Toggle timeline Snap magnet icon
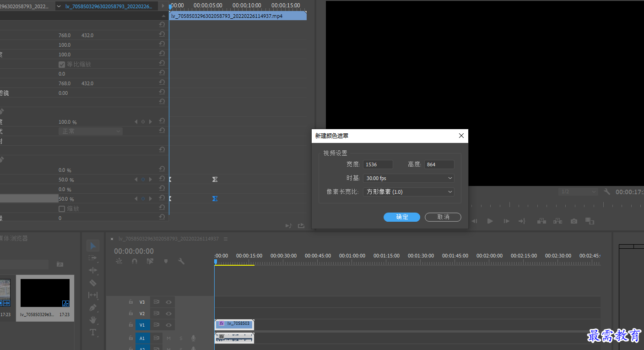Viewport: 644px width, 350px height. (x=135, y=261)
